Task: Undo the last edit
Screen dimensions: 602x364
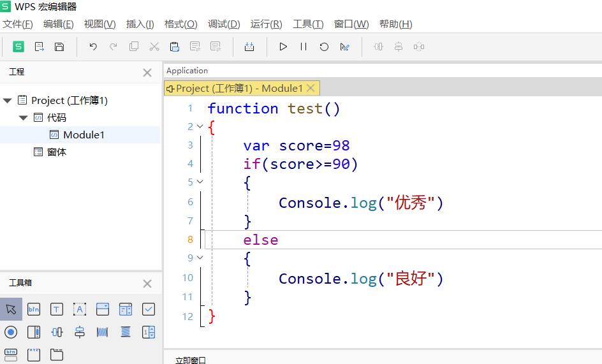Action: 93,47
